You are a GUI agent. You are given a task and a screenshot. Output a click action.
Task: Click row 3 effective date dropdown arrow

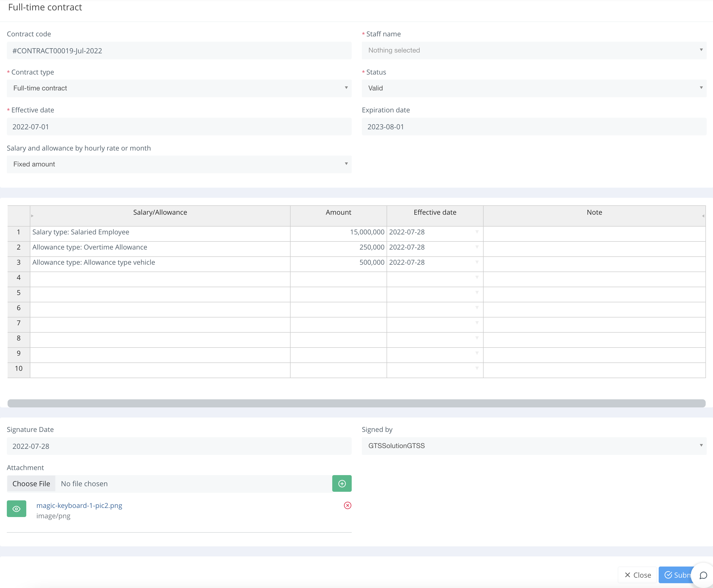477,262
